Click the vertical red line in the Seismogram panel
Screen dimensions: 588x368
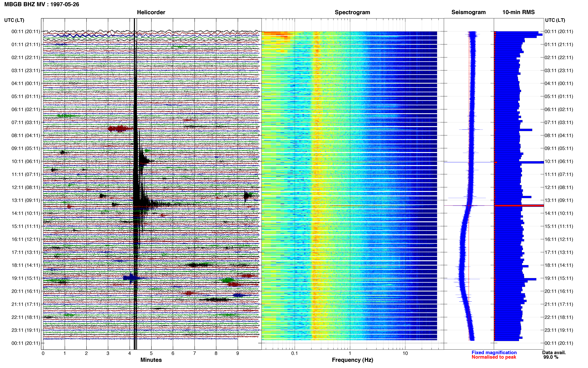(x=469, y=186)
